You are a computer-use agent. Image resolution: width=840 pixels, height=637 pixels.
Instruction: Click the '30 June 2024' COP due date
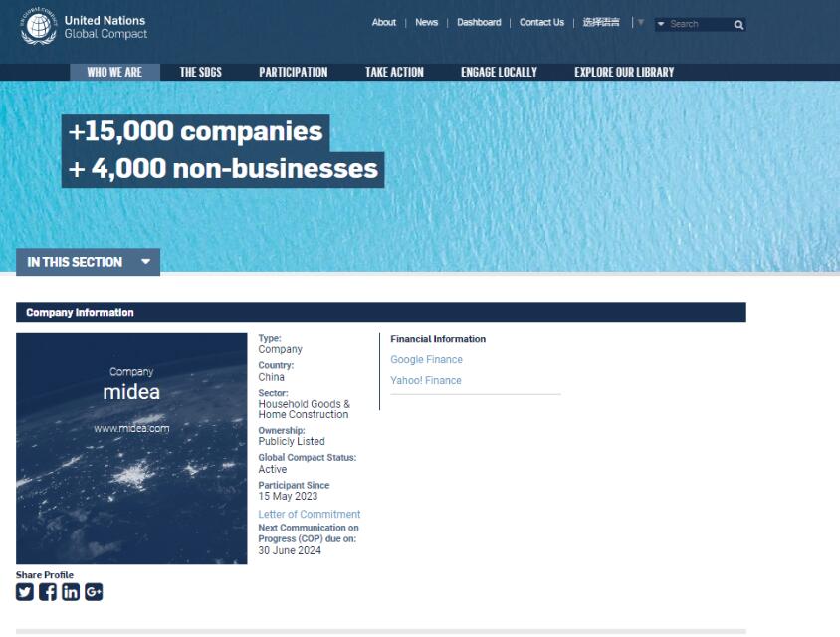tap(290, 550)
